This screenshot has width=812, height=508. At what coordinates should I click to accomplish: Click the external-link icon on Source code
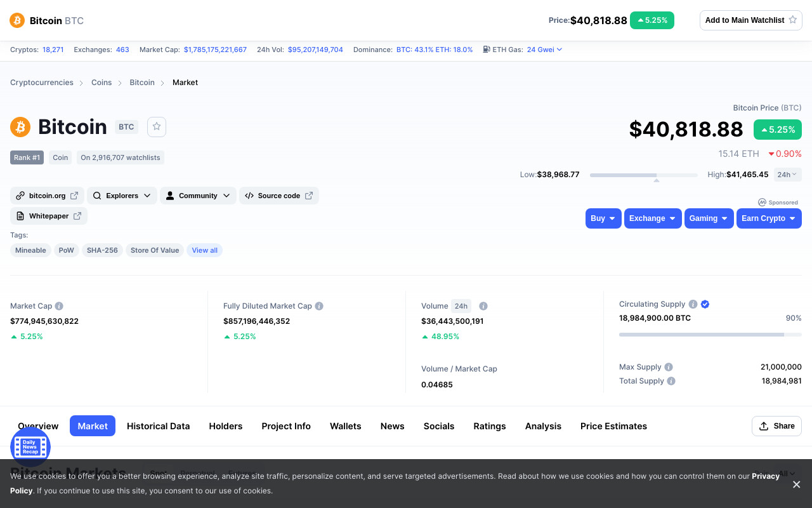pyautogui.click(x=309, y=196)
